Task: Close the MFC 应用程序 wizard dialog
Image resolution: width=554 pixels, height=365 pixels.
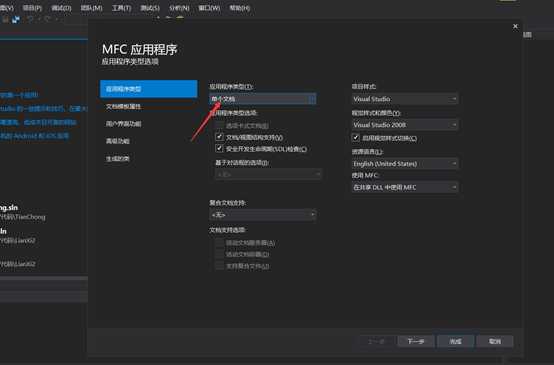Action: [515, 26]
